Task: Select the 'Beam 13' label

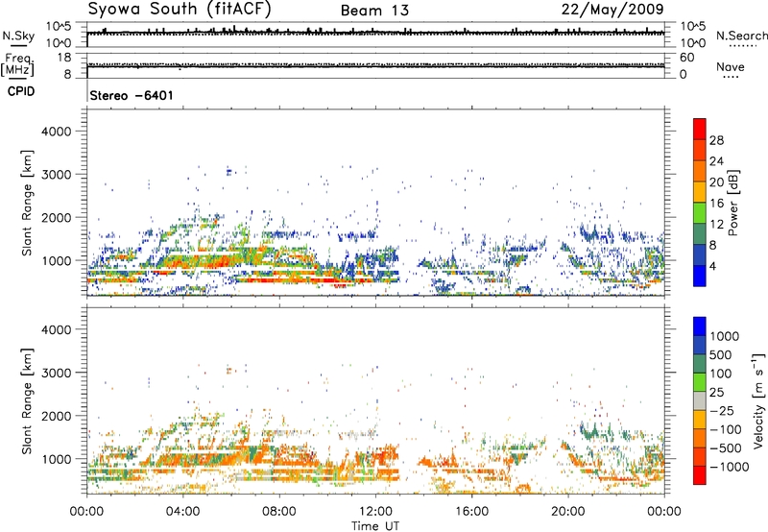Action: (374, 11)
